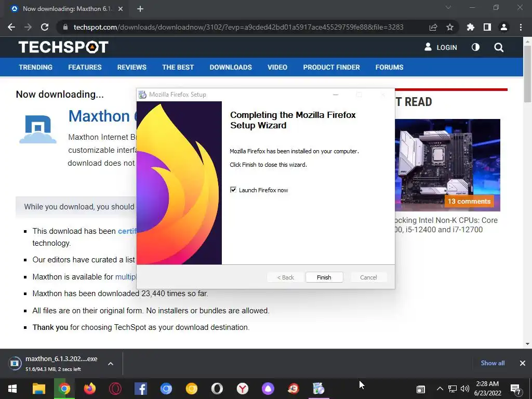Toggle TechSpot dark mode contrast icon

pos(476,47)
